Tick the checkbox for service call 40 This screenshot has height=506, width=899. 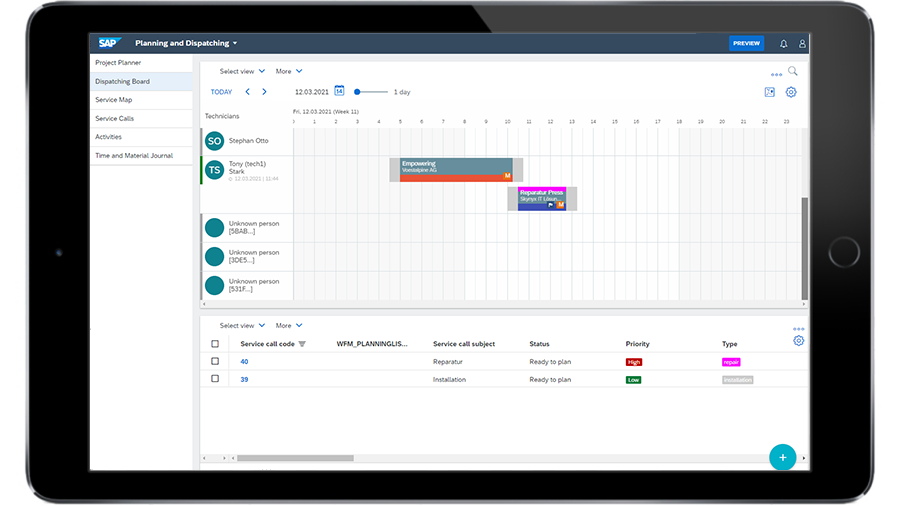[215, 361]
